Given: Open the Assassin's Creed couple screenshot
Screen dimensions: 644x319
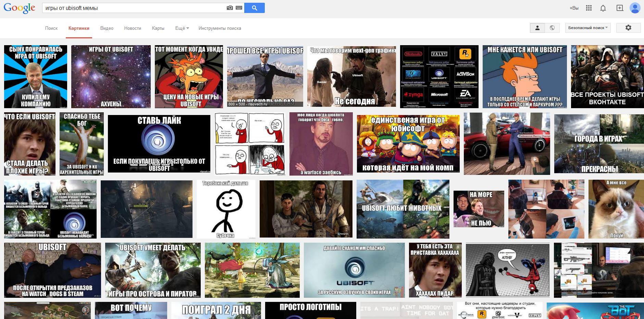Looking at the screenshot, I should click(x=306, y=209).
